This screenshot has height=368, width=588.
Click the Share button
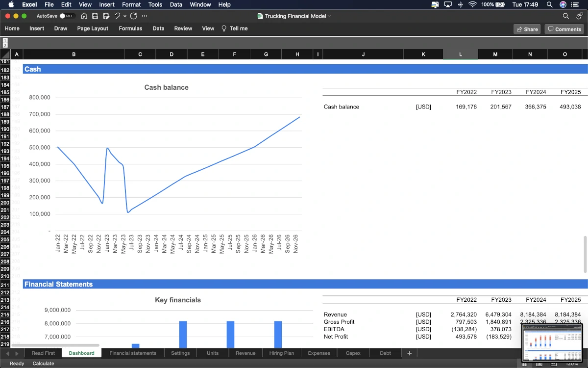pos(527,29)
